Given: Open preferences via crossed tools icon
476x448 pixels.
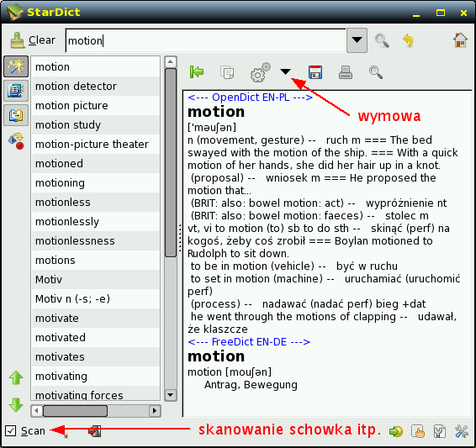Looking at the screenshot, I should tap(462, 431).
